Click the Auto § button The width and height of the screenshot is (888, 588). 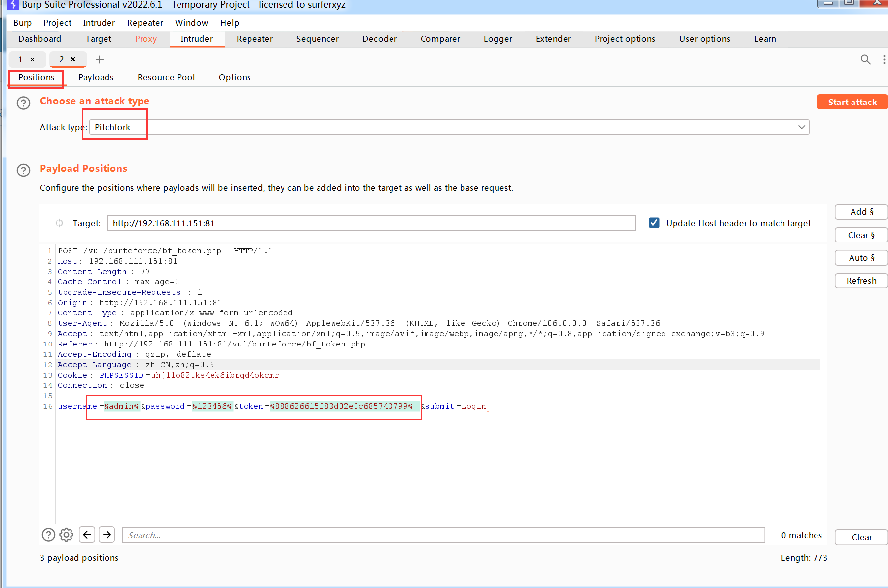point(861,258)
